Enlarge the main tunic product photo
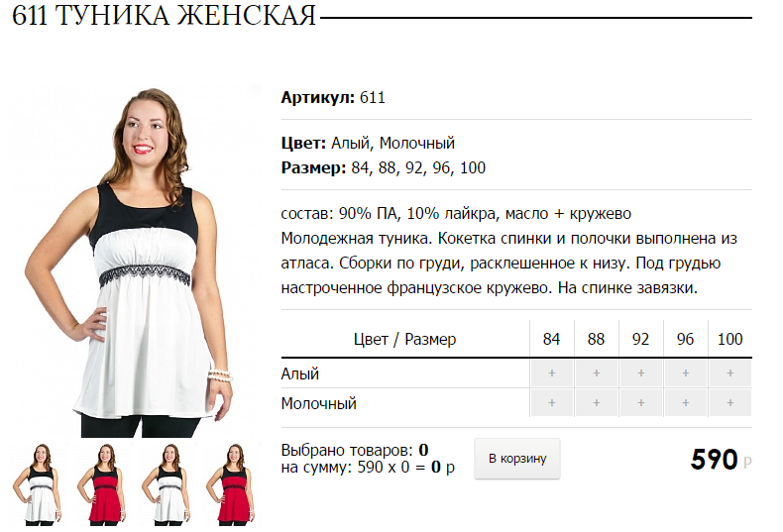The height and width of the screenshot is (532, 783). tap(135, 261)
